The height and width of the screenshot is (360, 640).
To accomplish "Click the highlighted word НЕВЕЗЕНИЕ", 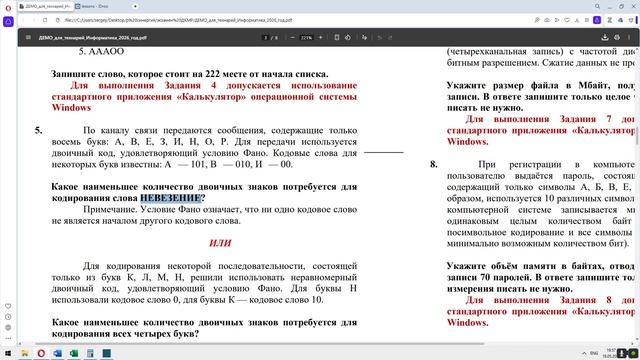I will [171, 198].
